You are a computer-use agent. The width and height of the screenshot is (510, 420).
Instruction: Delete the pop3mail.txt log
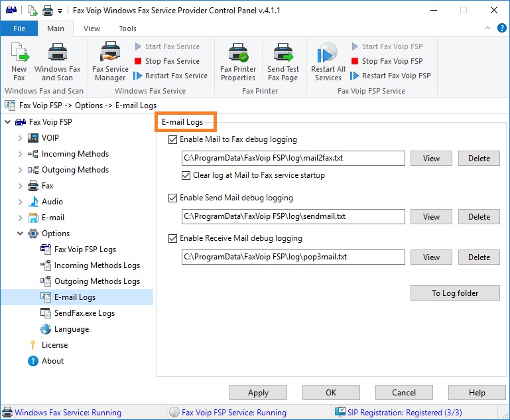coord(479,257)
